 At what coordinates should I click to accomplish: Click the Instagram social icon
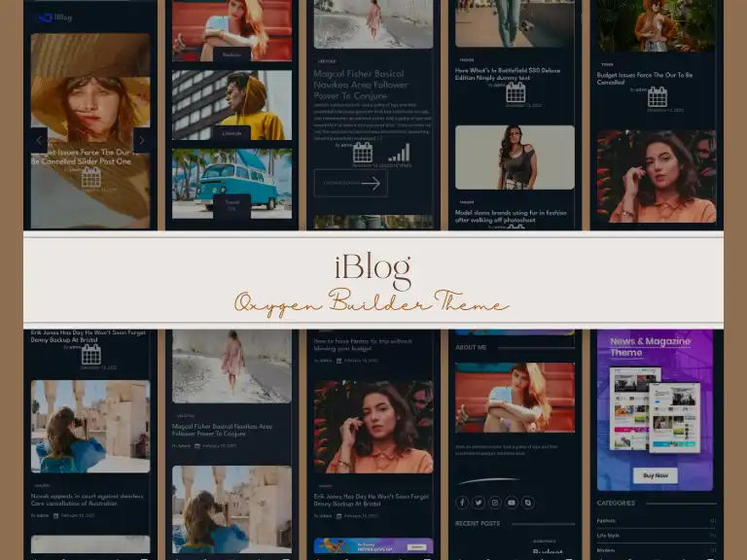click(495, 503)
